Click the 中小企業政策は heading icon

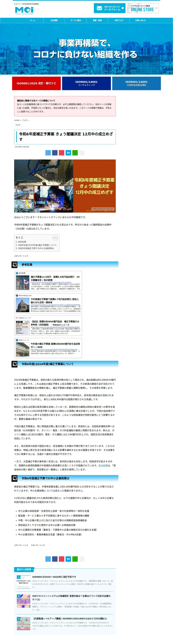pyautogui.click(x=15, y=478)
